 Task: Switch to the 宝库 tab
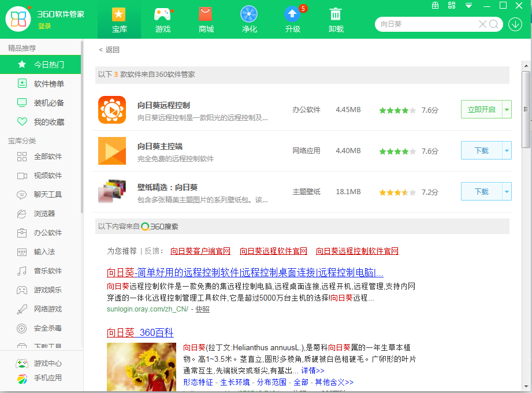119,20
